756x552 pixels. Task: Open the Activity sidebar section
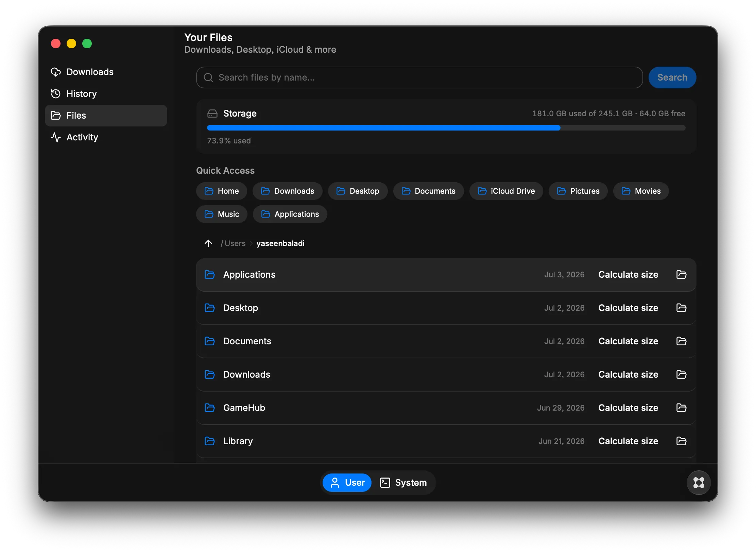106,137
